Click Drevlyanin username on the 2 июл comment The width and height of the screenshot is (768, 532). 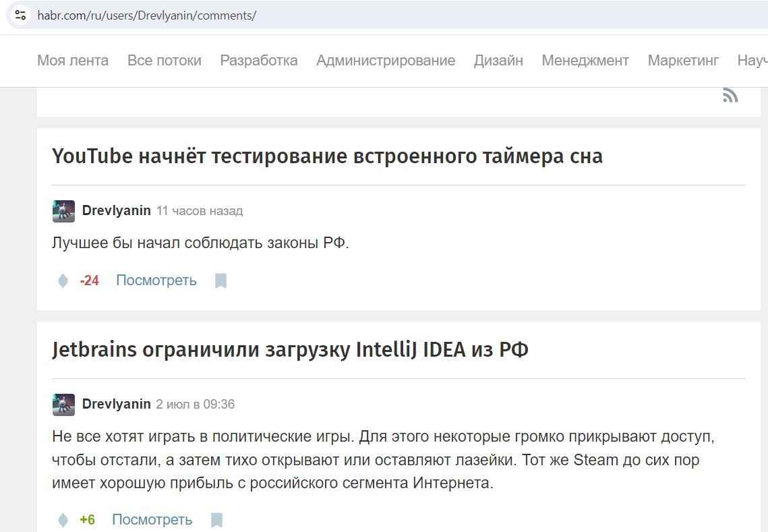tap(117, 404)
